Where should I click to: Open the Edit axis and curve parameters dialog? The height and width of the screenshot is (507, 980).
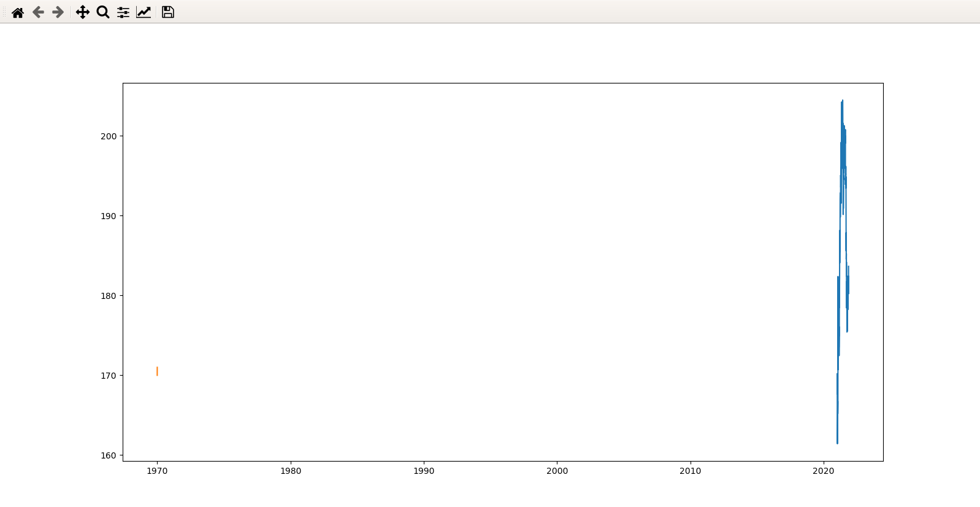click(x=144, y=12)
